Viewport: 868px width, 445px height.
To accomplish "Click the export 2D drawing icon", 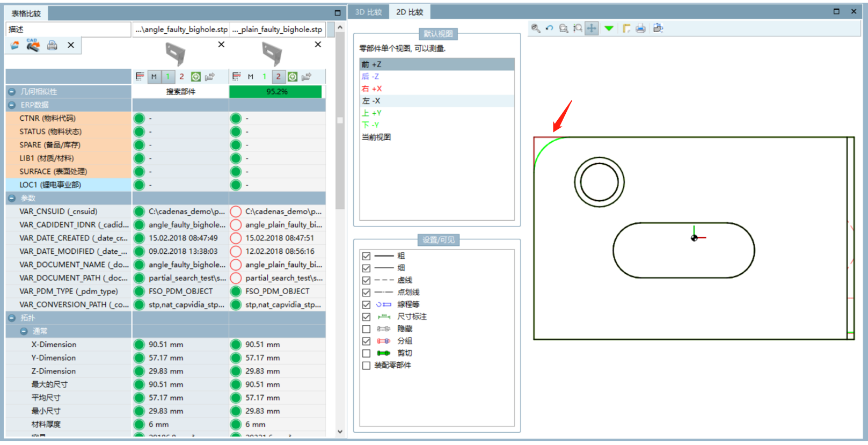I will [x=658, y=28].
